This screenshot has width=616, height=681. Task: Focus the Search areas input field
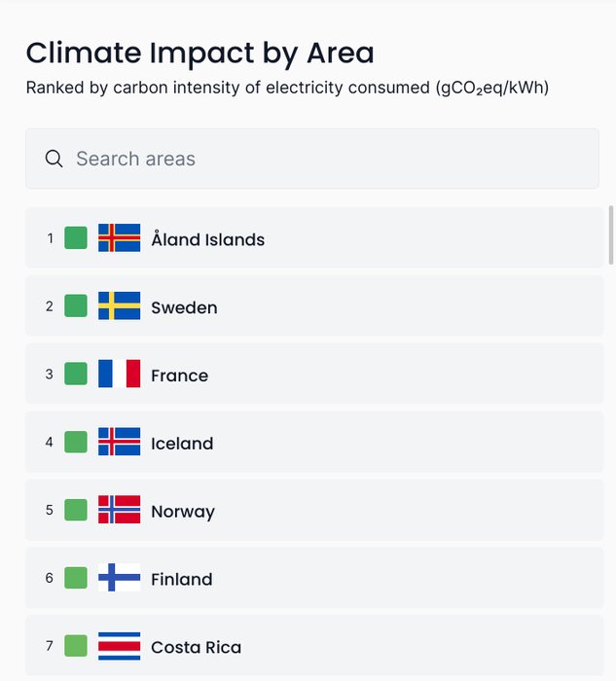click(312, 159)
